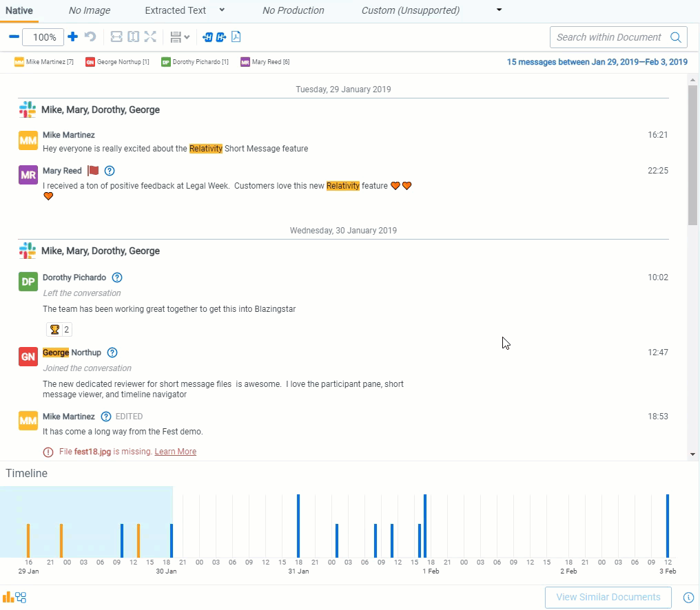Expand the Extracted Text viewer dropdown

(x=222, y=10)
